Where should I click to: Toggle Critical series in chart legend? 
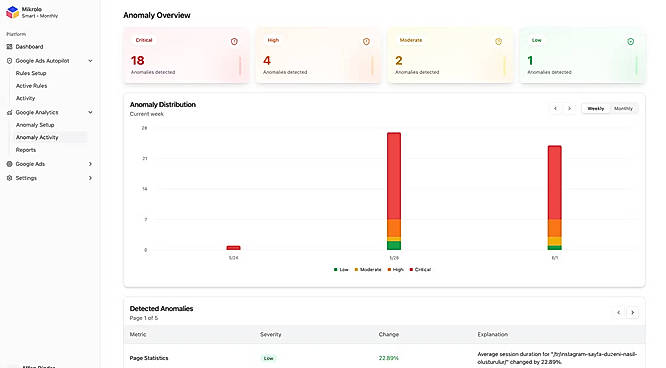tap(420, 269)
